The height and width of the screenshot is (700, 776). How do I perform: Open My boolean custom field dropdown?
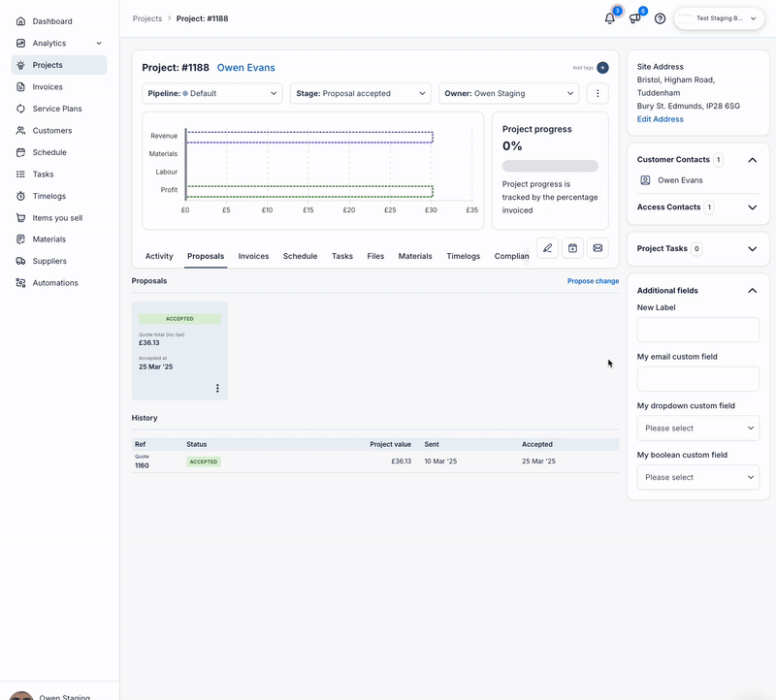[697, 477]
